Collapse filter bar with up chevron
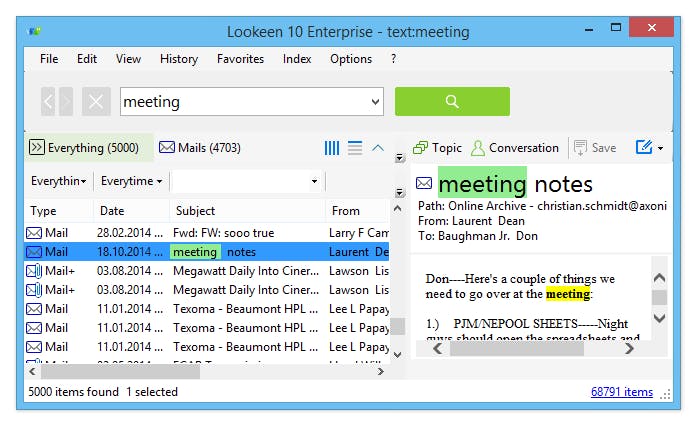The height and width of the screenshot is (425, 696). [378, 148]
